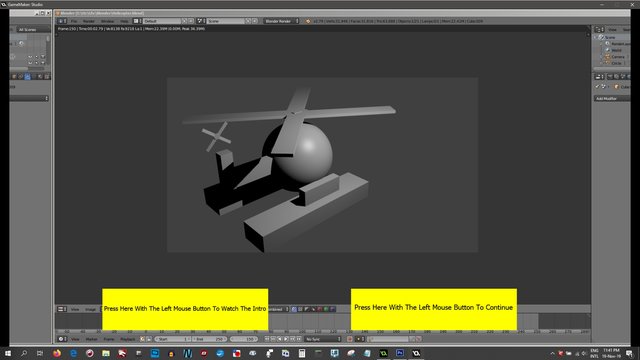Open the Render menu in Blender header
640x360 pixels.
coord(89,21)
